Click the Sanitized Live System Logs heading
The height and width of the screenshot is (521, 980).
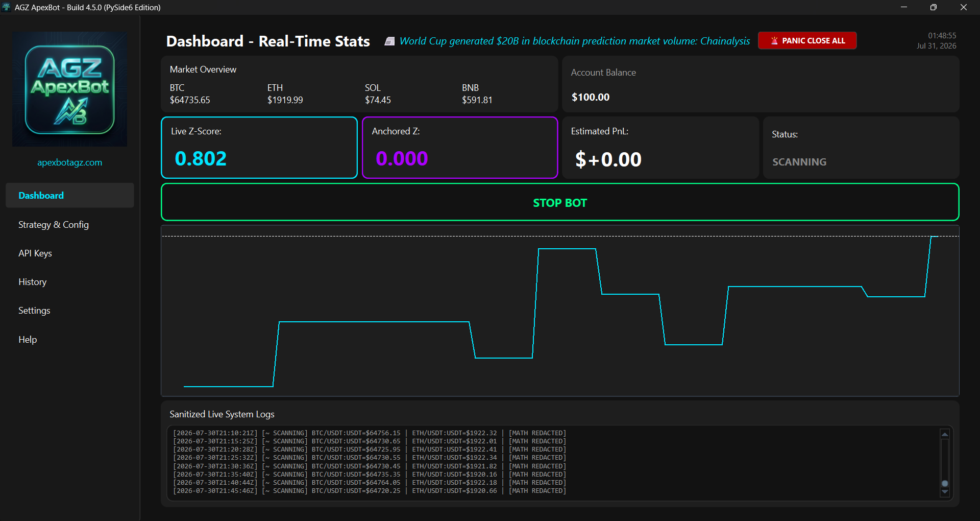click(222, 414)
